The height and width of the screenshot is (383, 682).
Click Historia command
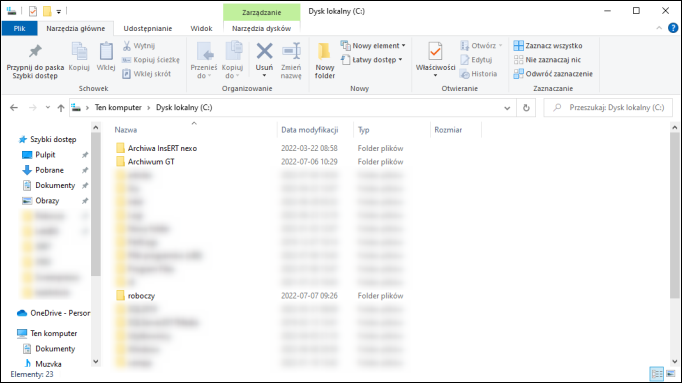click(x=478, y=74)
